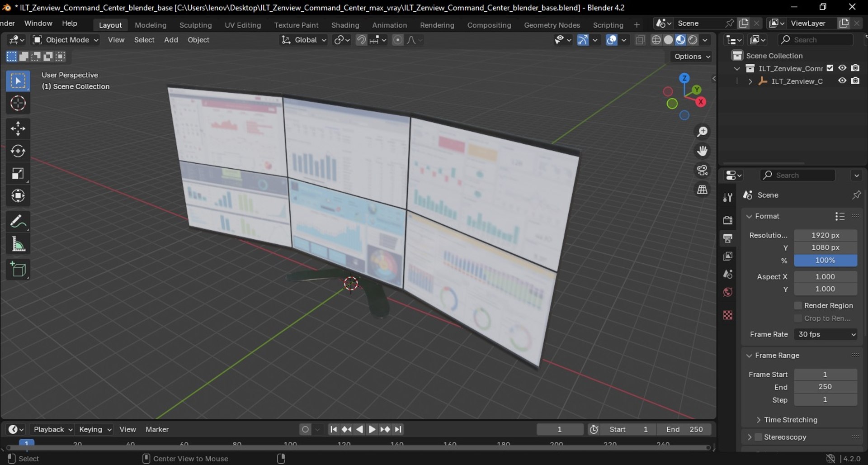Switch to the Modeling workspace tab
This screenshot has height=465, width=868.
[151, 25]
